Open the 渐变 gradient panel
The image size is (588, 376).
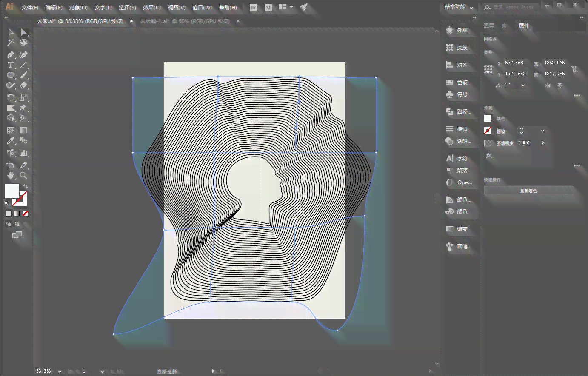[x=457, y=229]
